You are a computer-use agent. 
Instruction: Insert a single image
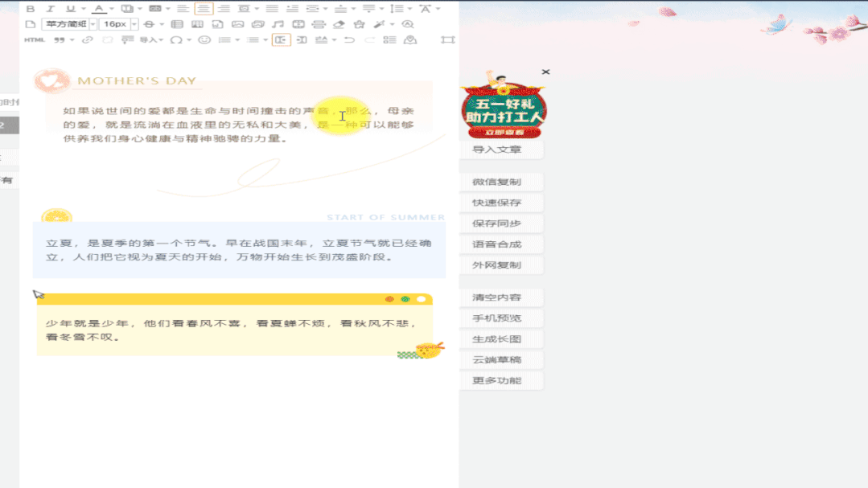click(x=237, y=24)
